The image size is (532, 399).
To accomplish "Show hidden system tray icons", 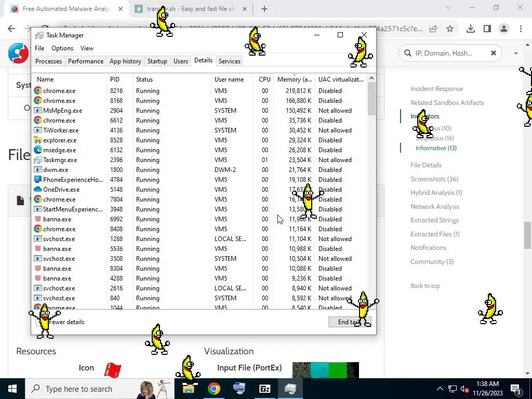I will [x=440, y=389].
